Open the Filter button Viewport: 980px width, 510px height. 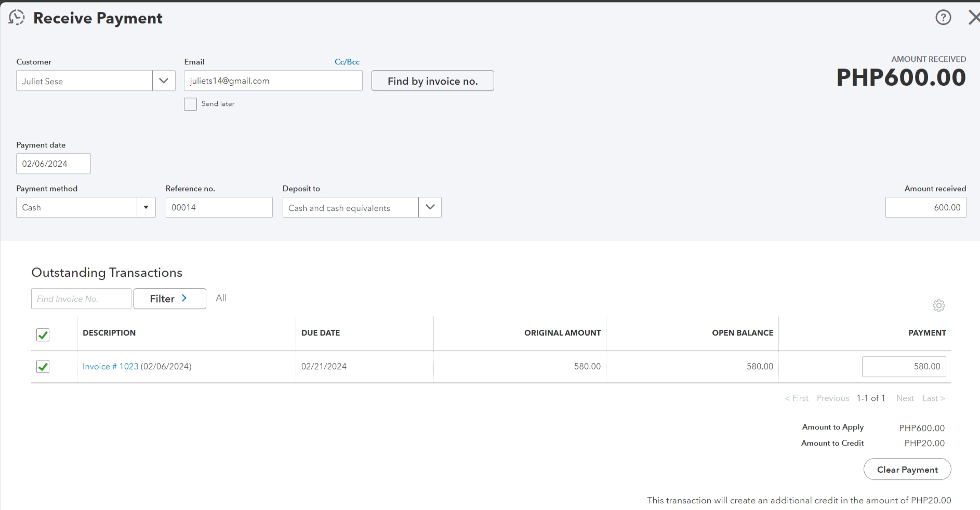coord(170,299)
